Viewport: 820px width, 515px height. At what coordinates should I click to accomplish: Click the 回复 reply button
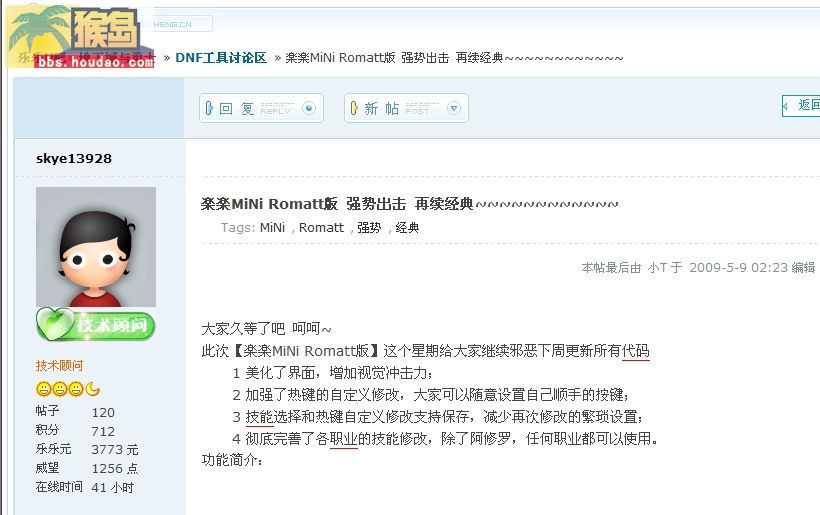[261, 108]
